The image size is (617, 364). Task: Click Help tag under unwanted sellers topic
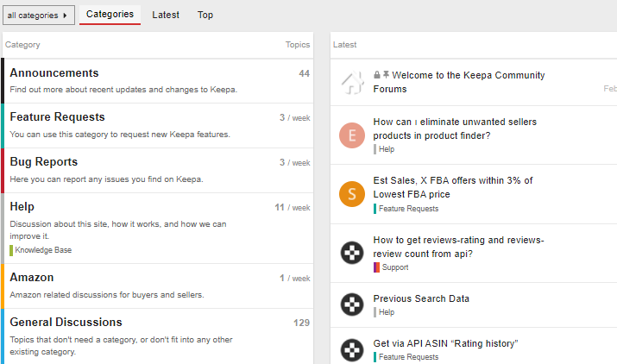tap(384, 149)
